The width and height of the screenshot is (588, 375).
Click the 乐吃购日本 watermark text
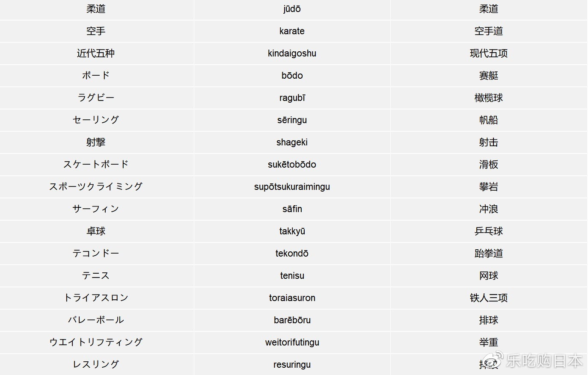click(544, 361)
